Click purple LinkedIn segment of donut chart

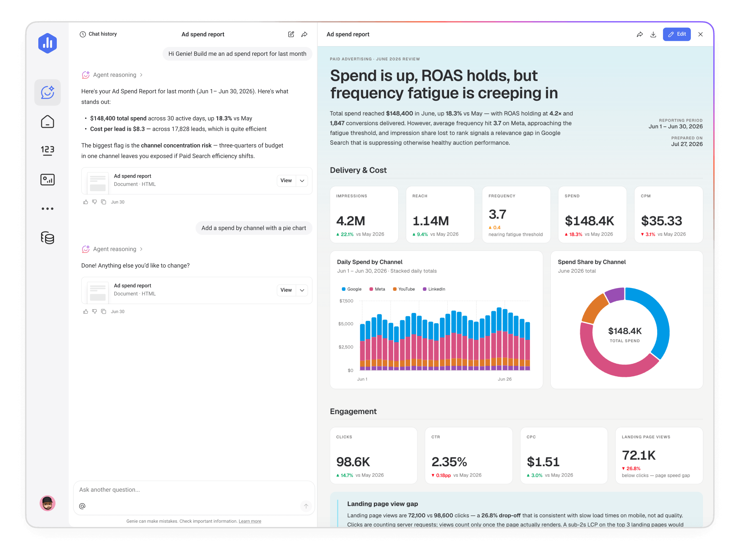(616, 295)
